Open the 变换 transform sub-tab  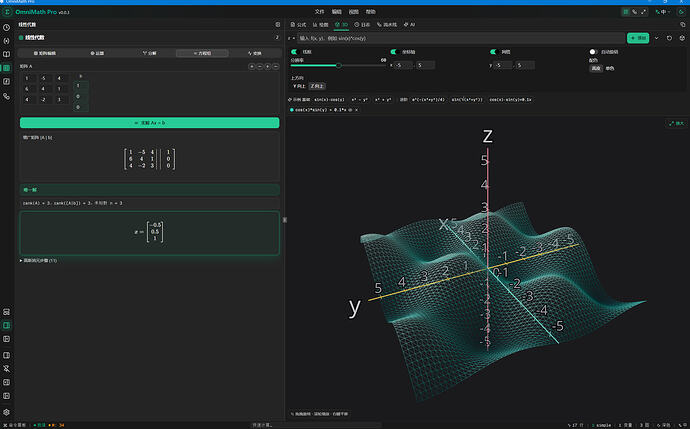pyautogui.click(x=254, y=53)
